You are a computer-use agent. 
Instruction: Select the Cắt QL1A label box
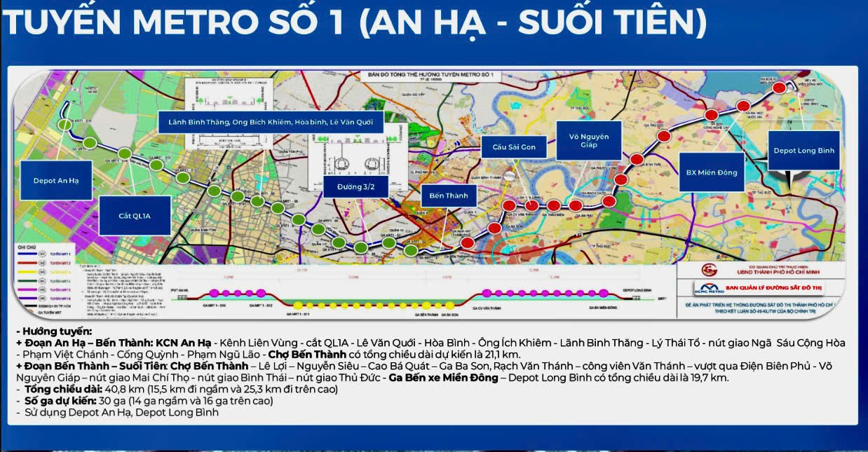click(135, 217)
